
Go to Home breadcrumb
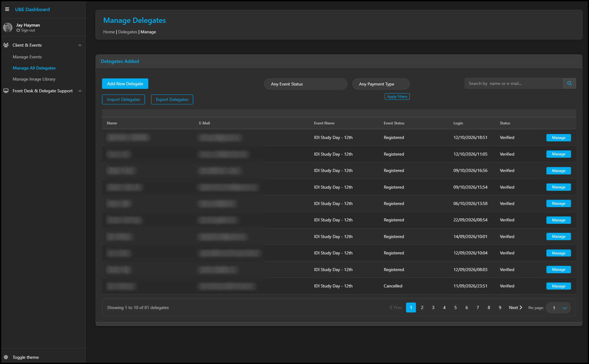click(109, 32)
